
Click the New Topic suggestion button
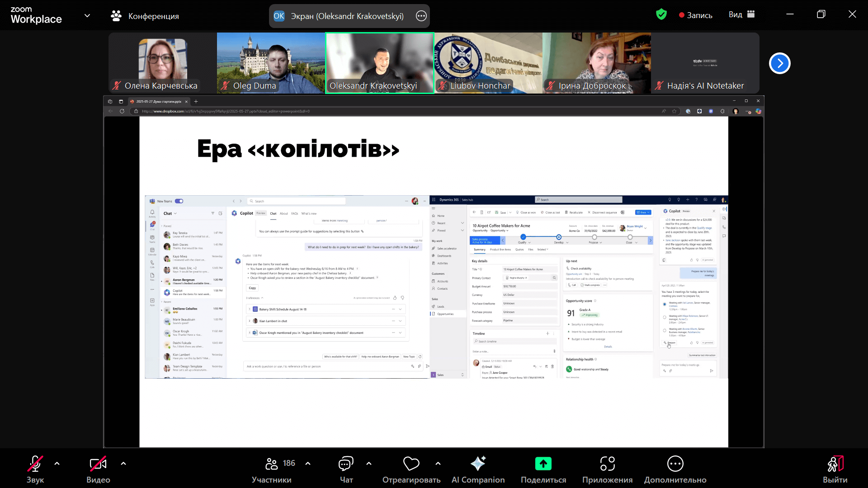(409, 357)
